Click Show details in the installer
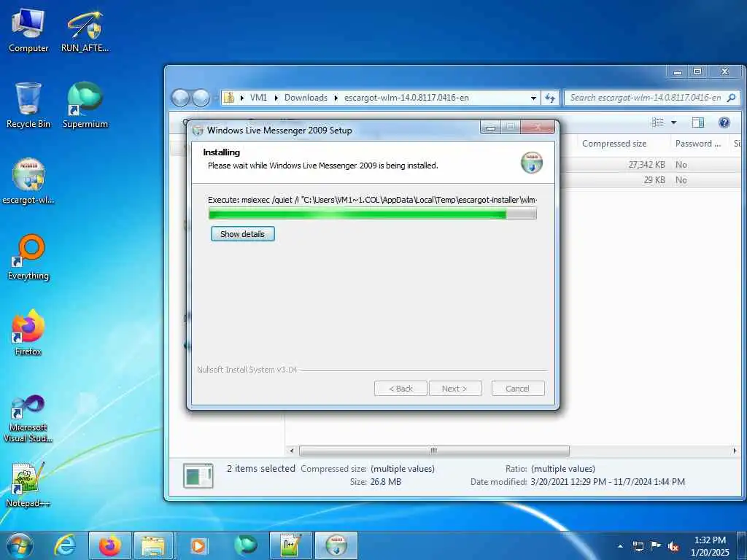The height and width of the screenshot is (560, 747). [242, 234]
